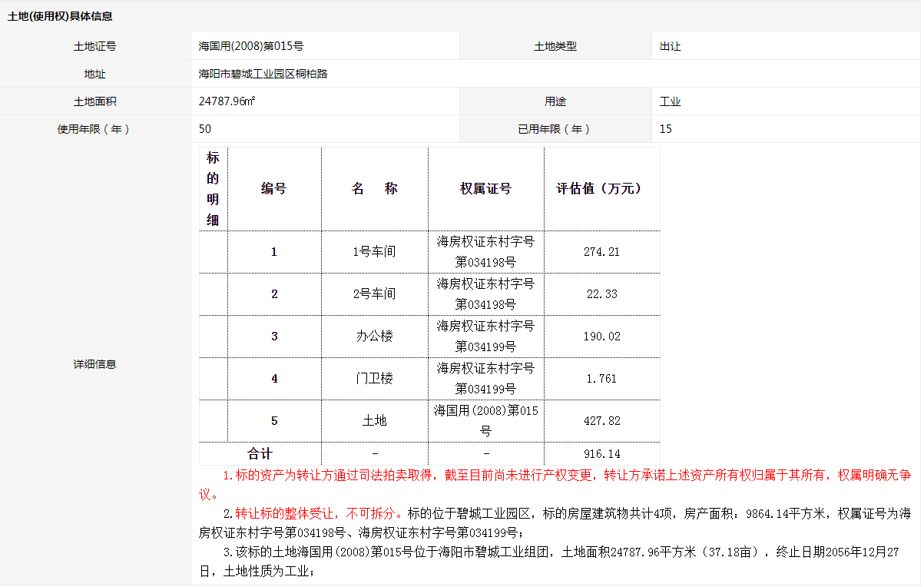Select the 1号车间 name cell
Screen dimensions: 924x587
click(x=375, y=252)
